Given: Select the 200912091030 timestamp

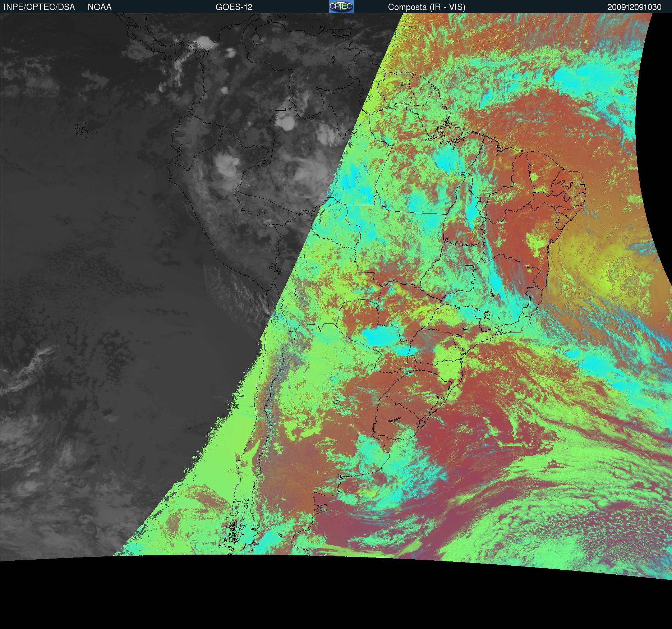Looking at the screenshot, I should tap(634, 7).
